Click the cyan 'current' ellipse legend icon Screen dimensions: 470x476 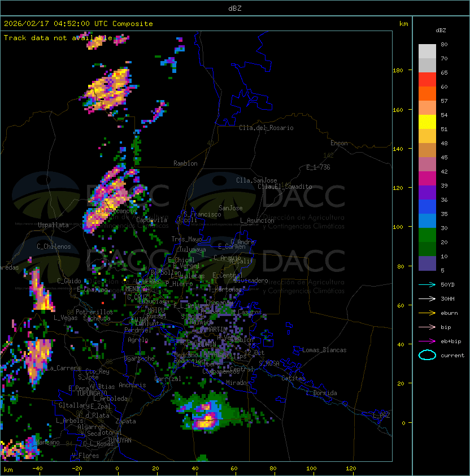427,355
